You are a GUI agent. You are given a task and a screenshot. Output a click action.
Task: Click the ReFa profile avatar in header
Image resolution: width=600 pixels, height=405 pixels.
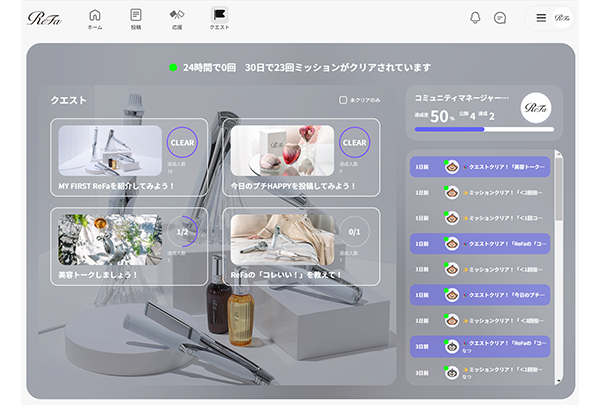coord(562,18)
